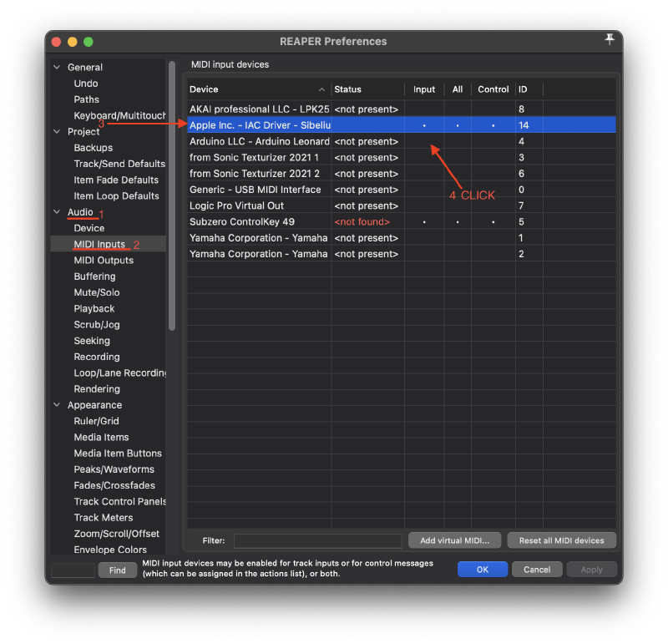Open the Rendering preferences page

97,388
